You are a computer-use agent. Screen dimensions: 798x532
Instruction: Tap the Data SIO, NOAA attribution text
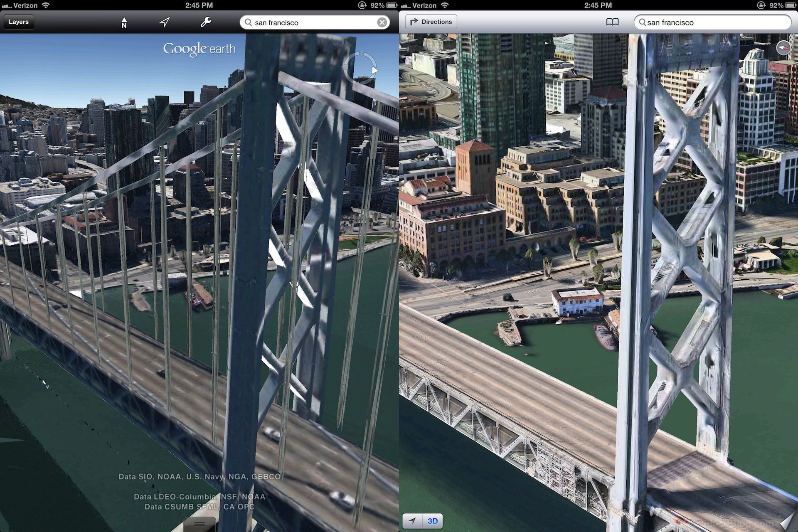tap(199, 477)
